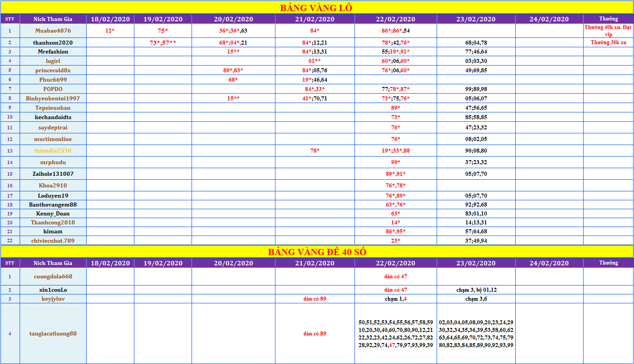Screen dimensions: 634x364
Task: Open the Muabao4876 nickname
Action: pyautogui.click(x=53, y=31)
